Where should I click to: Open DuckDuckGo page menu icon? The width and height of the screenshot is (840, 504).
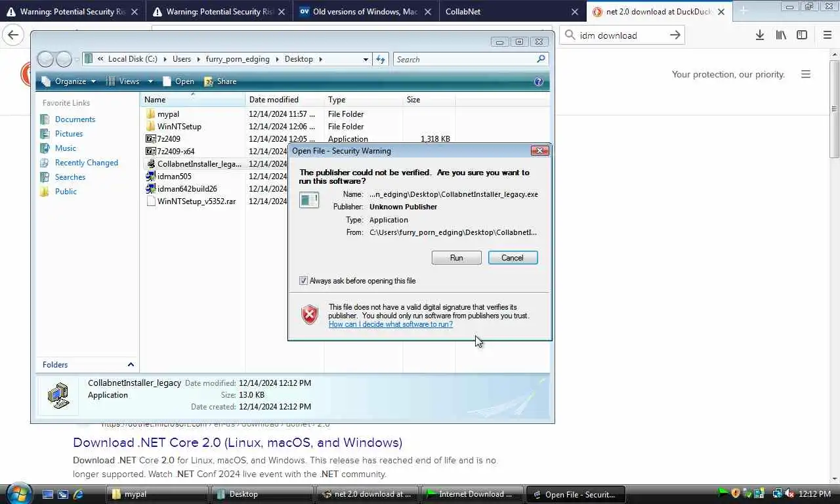pos(806,74)
